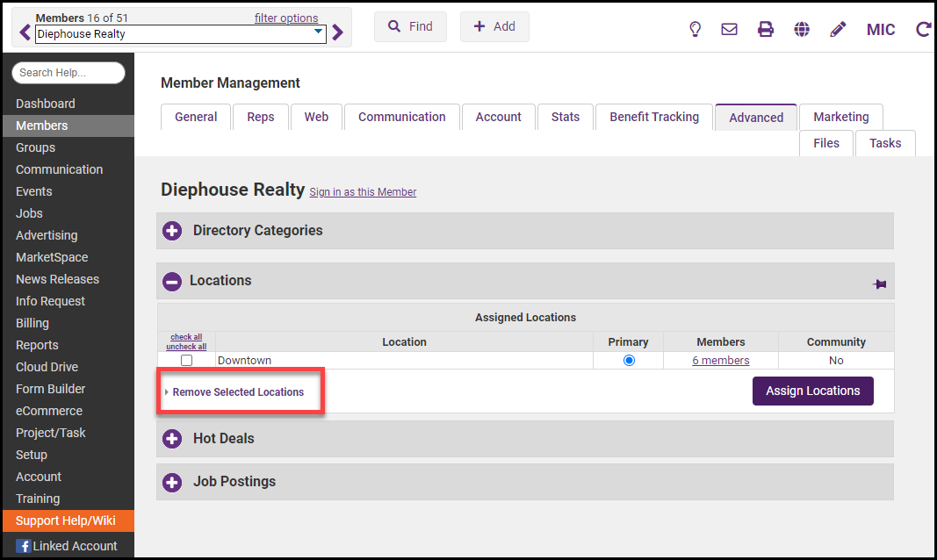Open the envelope email icon
The width and height of the screenshot is (937, 560).
pyautogui.click(x=729, y=29)
